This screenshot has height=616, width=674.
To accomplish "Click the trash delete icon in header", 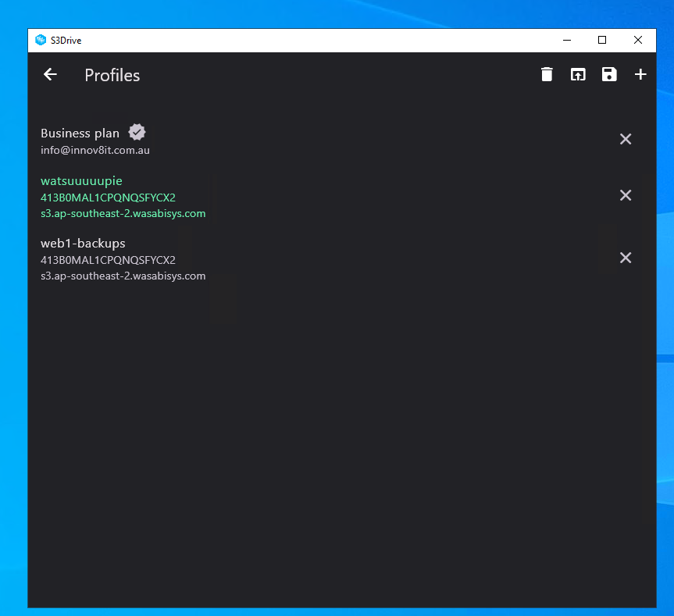I will coord(547,74).
